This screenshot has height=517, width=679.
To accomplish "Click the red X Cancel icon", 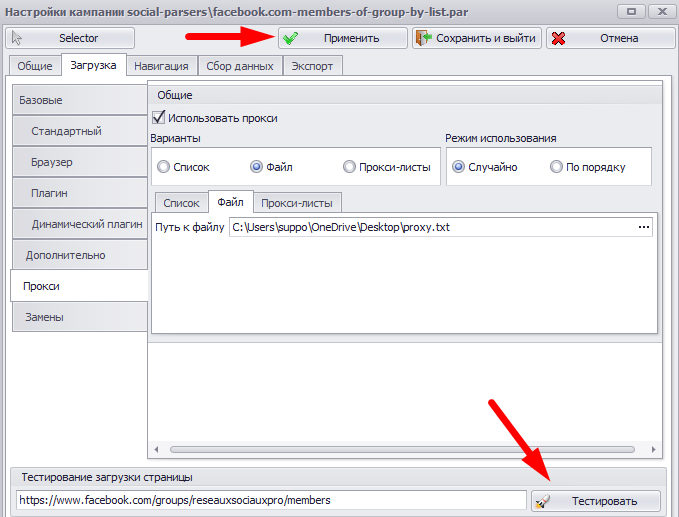I will coord(558,39).
